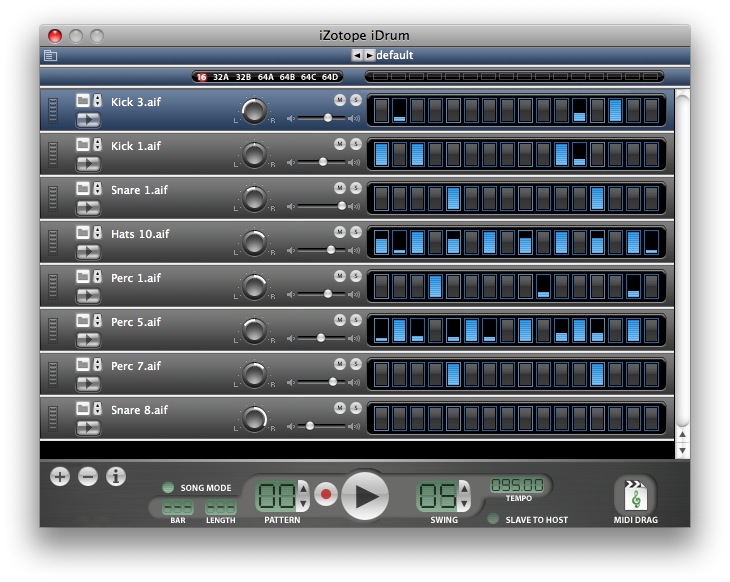Click the first step of the Kick 3.aif row
Image resolution: width=730 pixels, height=582 pixels.
381,110
